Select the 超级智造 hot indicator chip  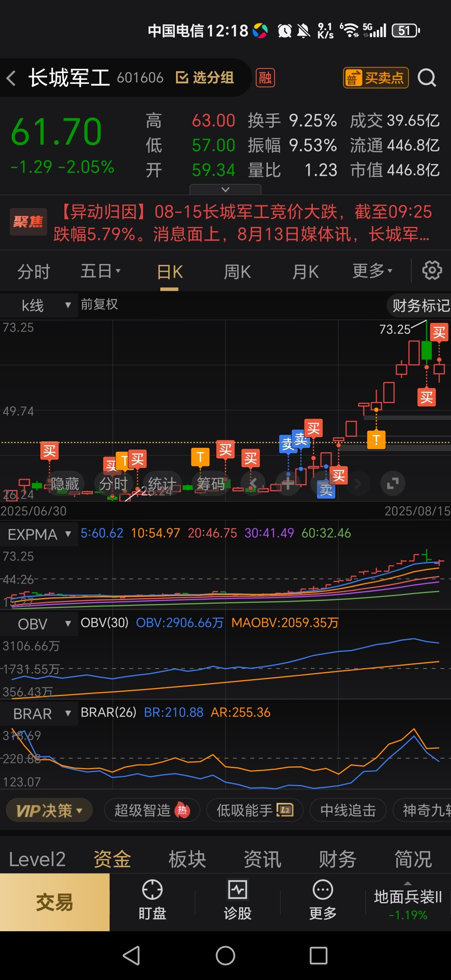click(x=152, y=810)
